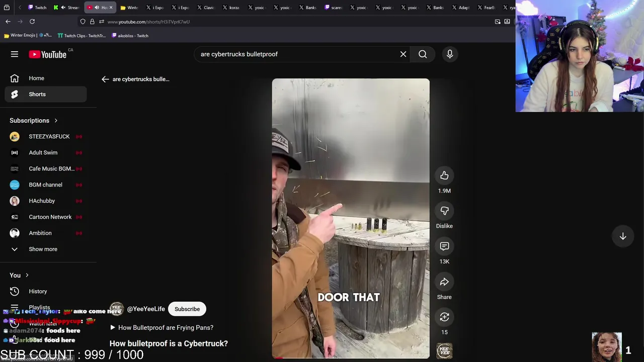Mute the YouTube tab via speaker icon
This screenshot has height=362, width=644.
pyautogui.click(x=97, y=8)
